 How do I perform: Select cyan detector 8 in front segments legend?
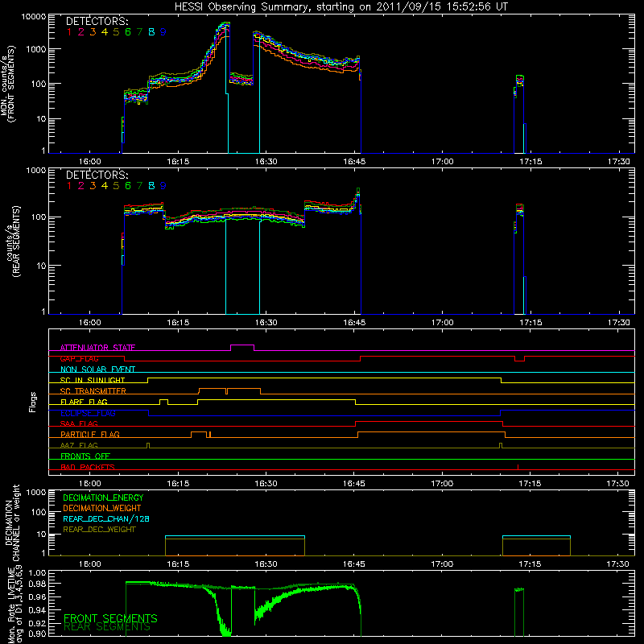[151, 32]
